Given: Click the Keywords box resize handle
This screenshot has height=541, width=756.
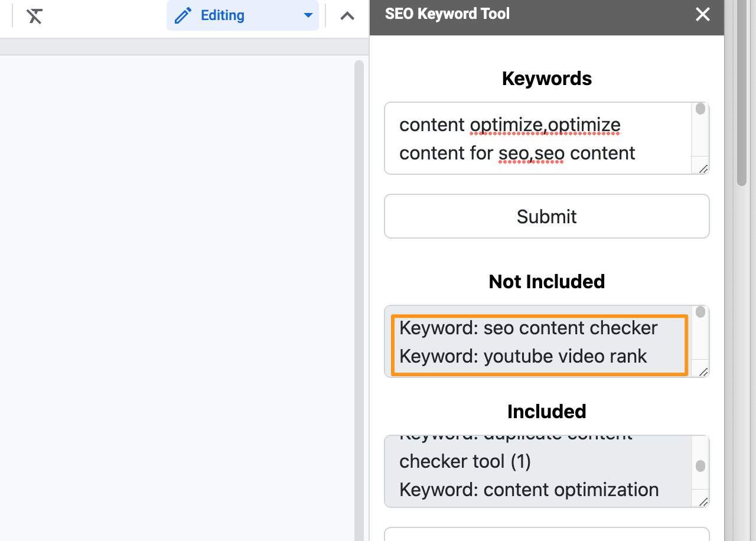Looking at the screenshot, I should [x=703, y=169].
